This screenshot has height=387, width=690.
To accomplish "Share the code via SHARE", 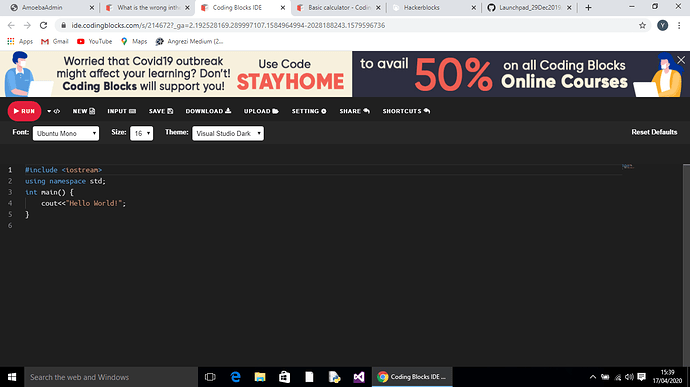I will pyautogui.click(x=354, y=111).
